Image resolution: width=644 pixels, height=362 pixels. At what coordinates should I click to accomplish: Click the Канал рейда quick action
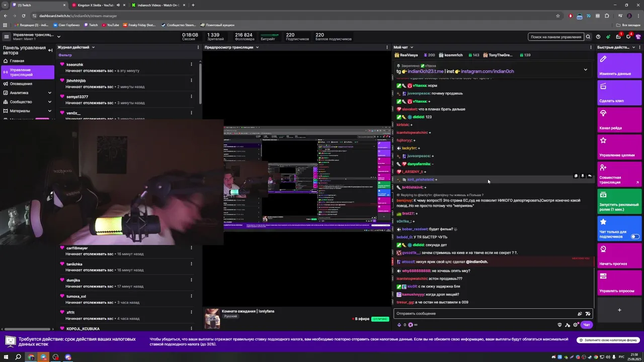pyautogui.click(x=619, y=119)
